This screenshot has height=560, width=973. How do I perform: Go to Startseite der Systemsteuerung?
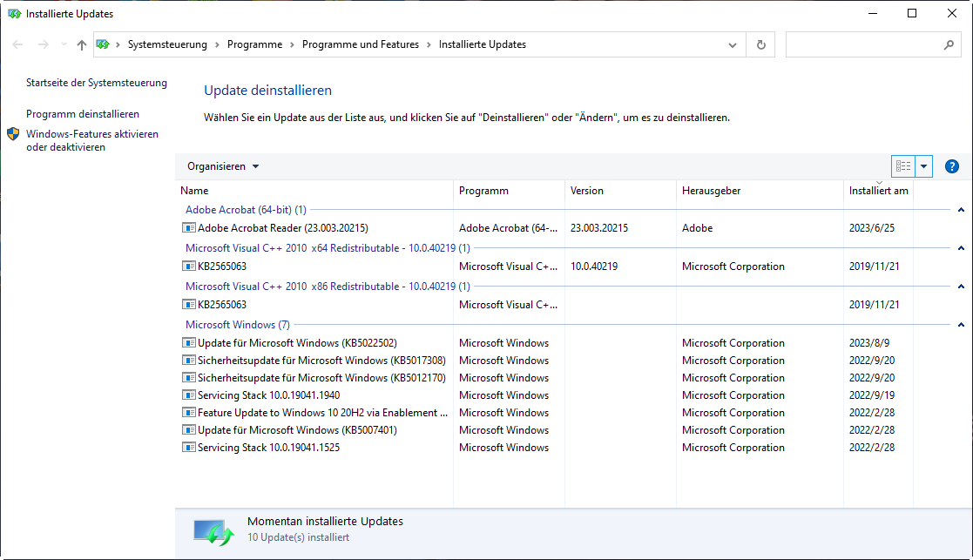[x=97, y=83]
